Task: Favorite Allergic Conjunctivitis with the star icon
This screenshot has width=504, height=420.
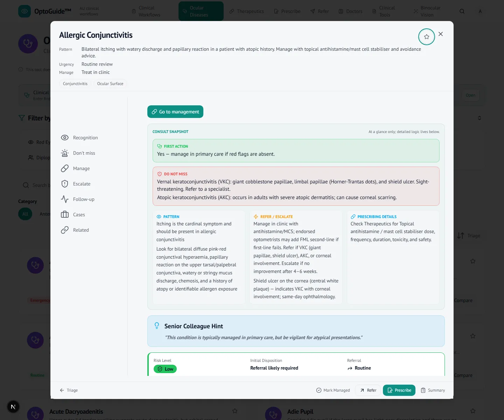Action: point(426,37)
